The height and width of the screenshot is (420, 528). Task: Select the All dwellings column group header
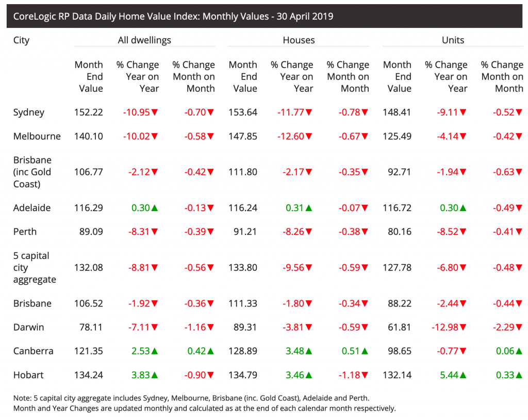(x=144, y=40)
